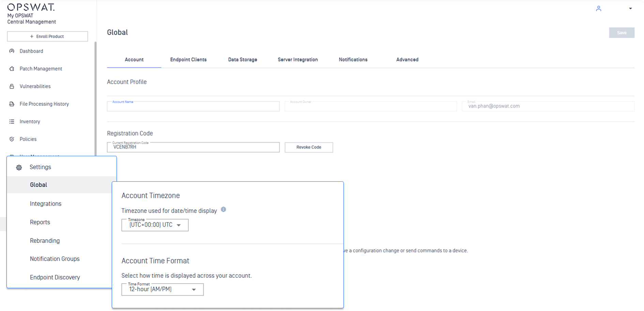Click the File Processing History icon
644x311 pixels.
(12, 104)
